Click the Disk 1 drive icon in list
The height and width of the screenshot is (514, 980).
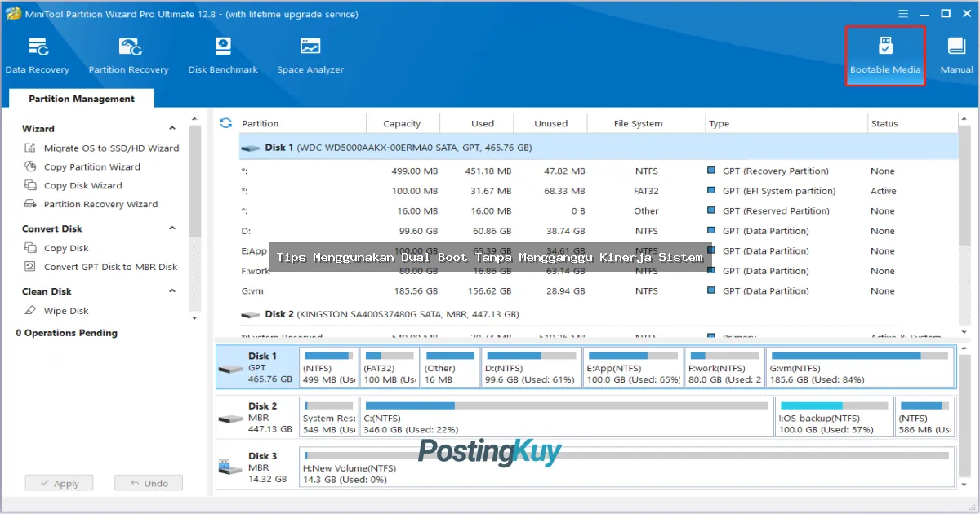pos(250,148)
